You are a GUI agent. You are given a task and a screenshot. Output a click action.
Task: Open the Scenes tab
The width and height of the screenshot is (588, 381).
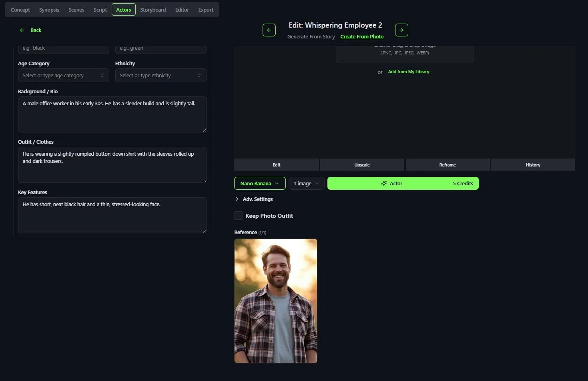[x=76, y=10]
